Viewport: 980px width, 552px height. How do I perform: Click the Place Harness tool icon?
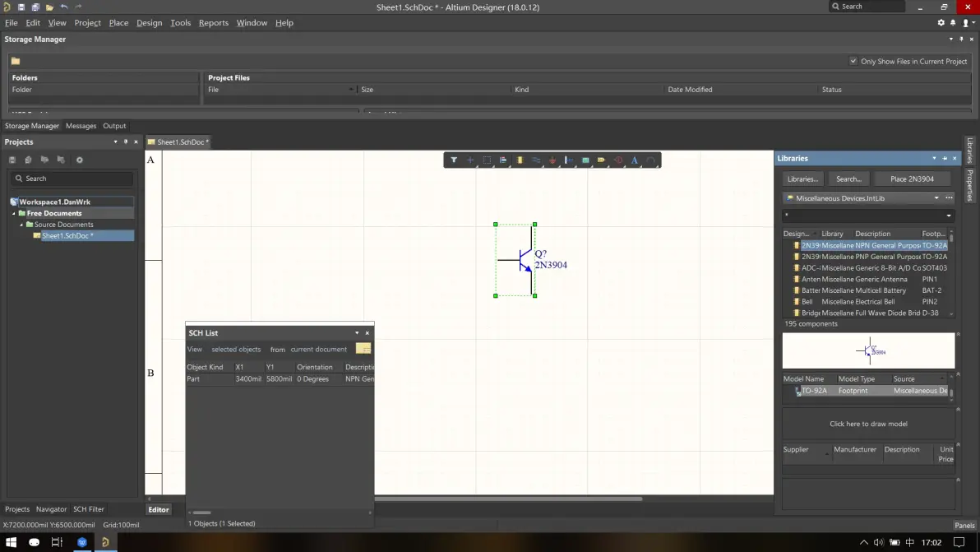[x=569, y=160]
